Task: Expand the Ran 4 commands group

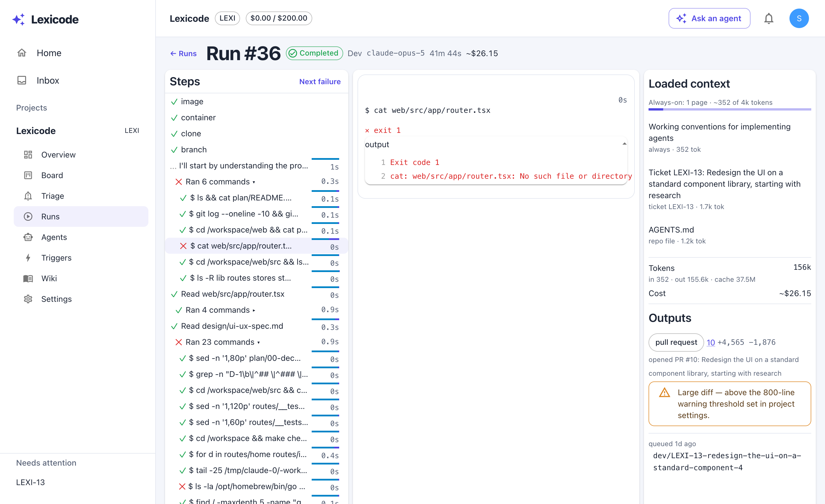Action: pyautogui.click(x=254, y=311)
